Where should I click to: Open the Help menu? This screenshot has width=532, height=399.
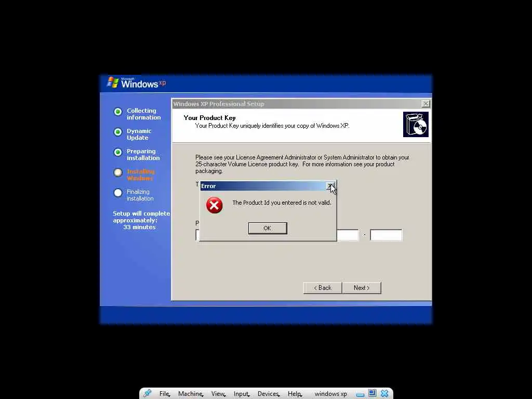pos(295,394)
